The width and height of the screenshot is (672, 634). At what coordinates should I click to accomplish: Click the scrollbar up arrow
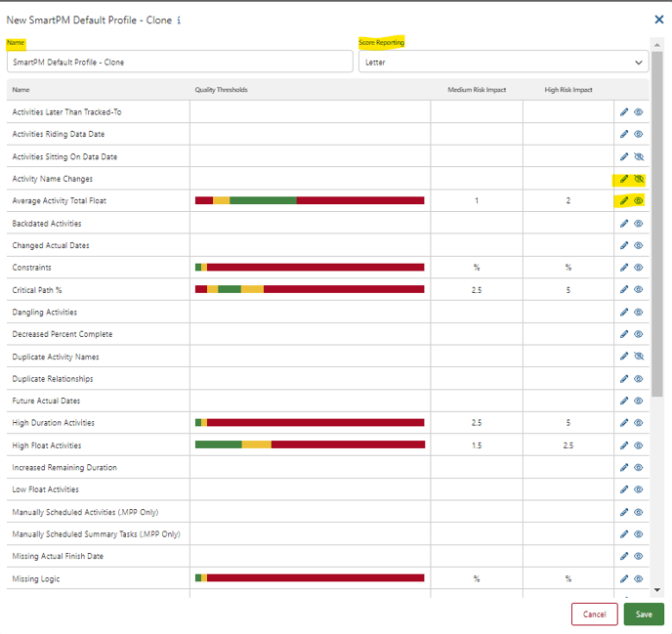[657, 45]
